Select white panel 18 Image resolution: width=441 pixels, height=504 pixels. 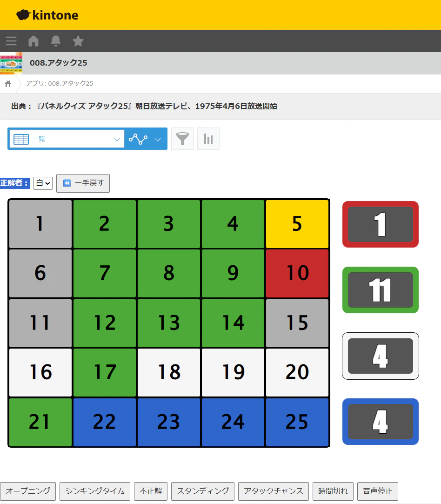169,373
